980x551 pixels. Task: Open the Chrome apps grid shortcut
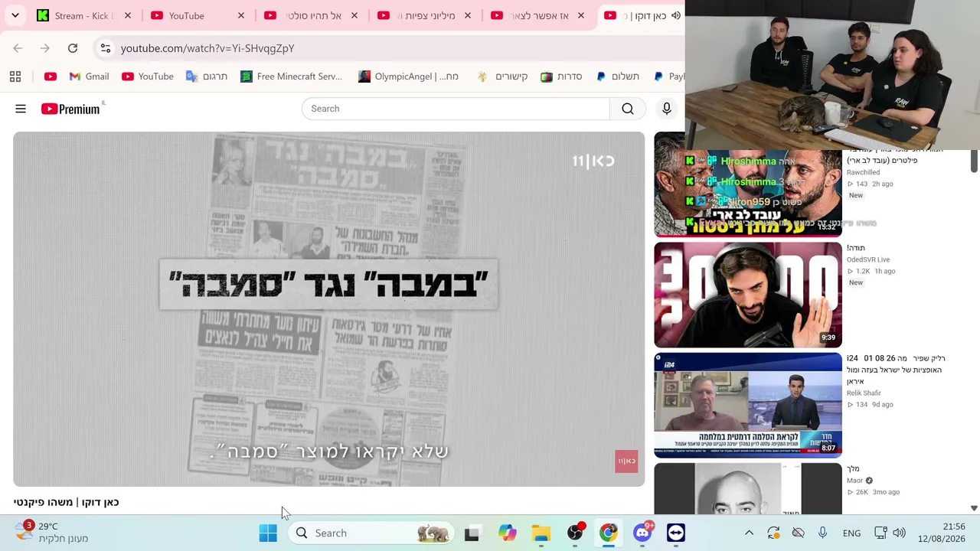pyautogui.click(x=15, y=77)
